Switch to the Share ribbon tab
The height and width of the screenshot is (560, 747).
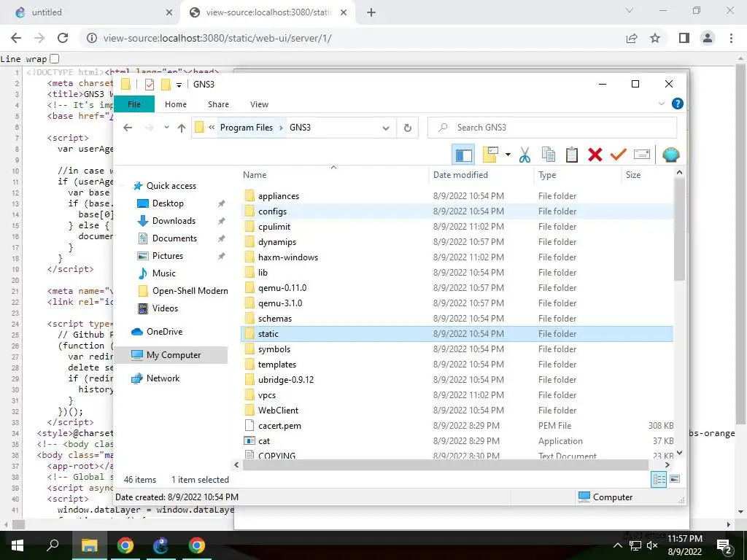coord(218,104)
